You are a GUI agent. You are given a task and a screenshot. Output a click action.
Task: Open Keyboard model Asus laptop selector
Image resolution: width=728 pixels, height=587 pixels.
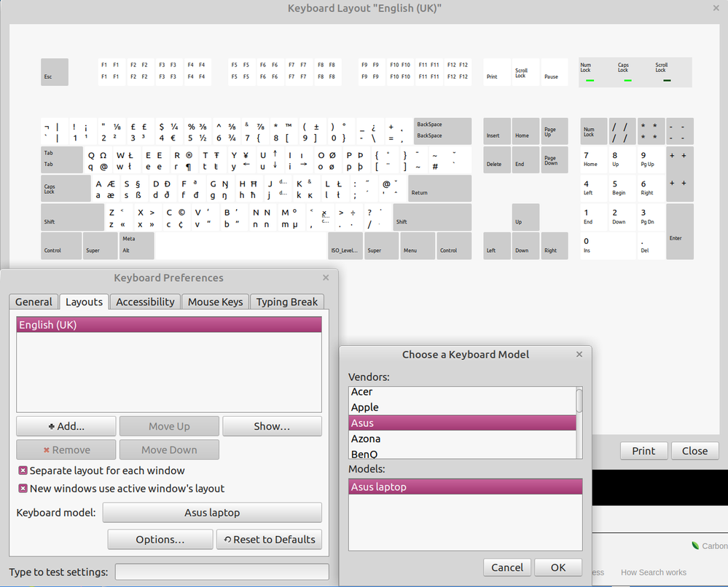point(212,513)
